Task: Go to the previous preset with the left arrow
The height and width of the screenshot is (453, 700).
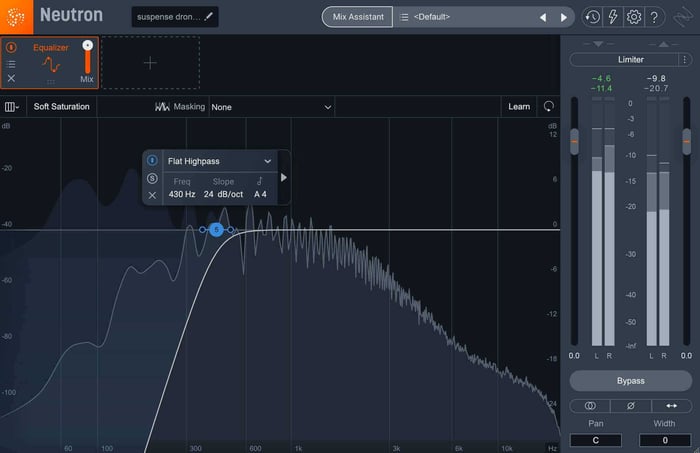Action: pyautogui.click(x=543, y=17)
